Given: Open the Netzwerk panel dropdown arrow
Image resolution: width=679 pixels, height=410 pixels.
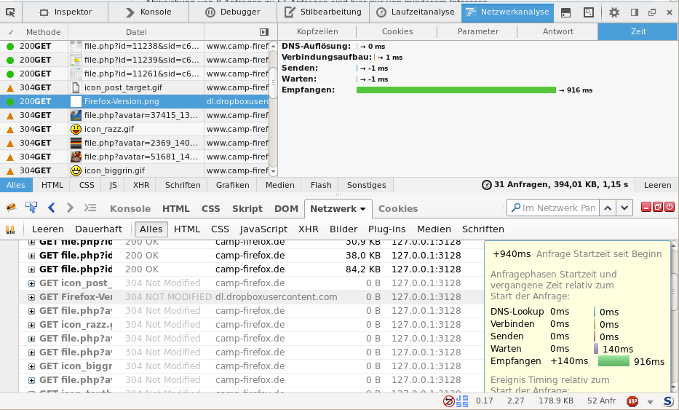Looking at the screenshot, I should (364, 208).
